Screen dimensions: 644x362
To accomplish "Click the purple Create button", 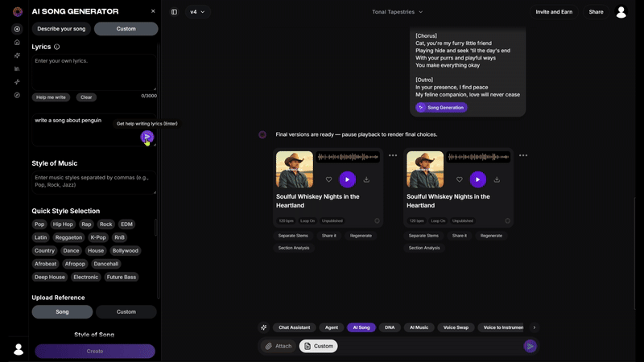I will click(x=95, y=351).
